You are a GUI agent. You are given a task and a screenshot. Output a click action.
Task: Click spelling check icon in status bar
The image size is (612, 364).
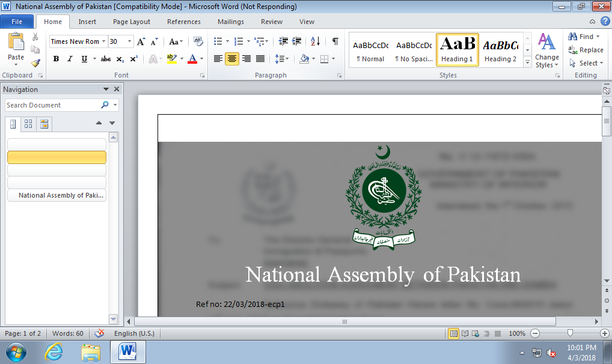coord(99,333)
